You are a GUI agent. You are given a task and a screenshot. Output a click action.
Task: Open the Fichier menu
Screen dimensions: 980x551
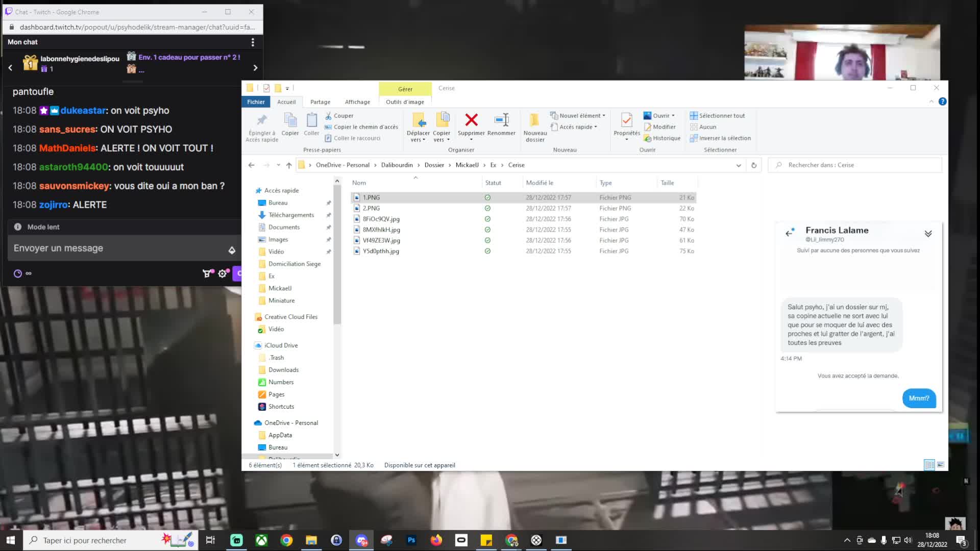256,102
